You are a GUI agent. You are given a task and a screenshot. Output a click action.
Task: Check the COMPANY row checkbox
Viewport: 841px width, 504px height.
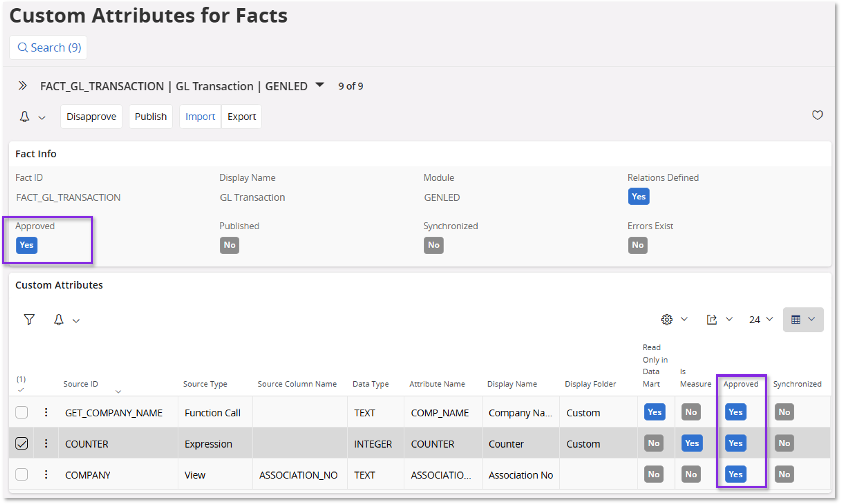(x=22, y=474)
